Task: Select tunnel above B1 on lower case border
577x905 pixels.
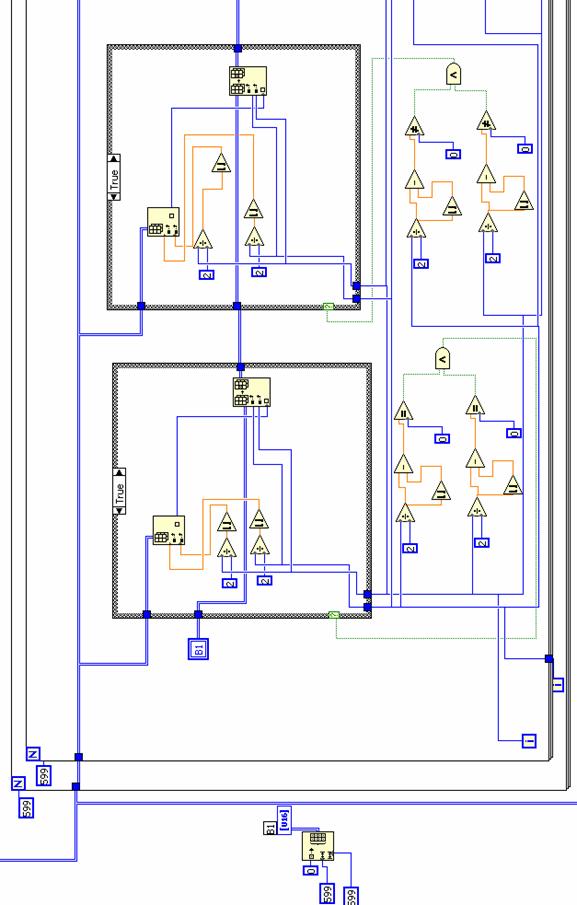Action: 198,615
